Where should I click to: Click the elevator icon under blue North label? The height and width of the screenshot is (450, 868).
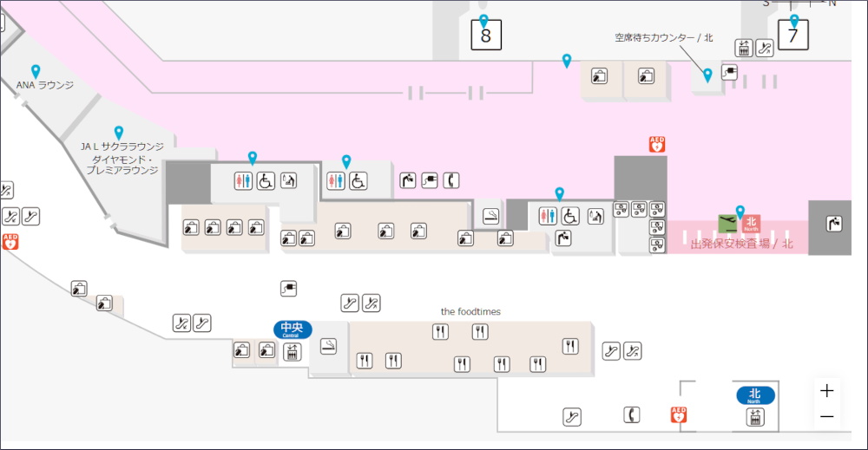click(x=755, y=417)
